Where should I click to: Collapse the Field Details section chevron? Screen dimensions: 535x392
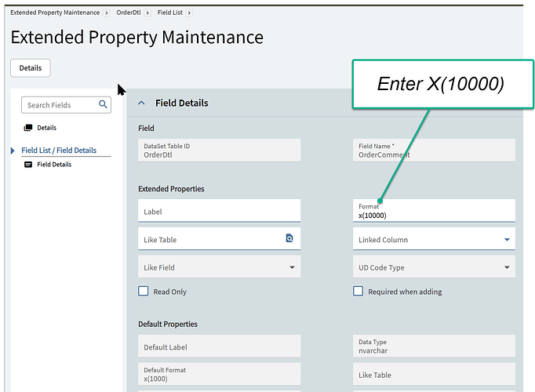tap(141, 103)
